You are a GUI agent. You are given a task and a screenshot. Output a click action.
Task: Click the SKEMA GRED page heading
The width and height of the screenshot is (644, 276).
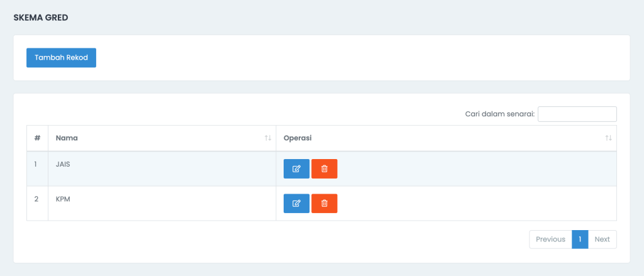pyautogui.click(x=41, y=18)
